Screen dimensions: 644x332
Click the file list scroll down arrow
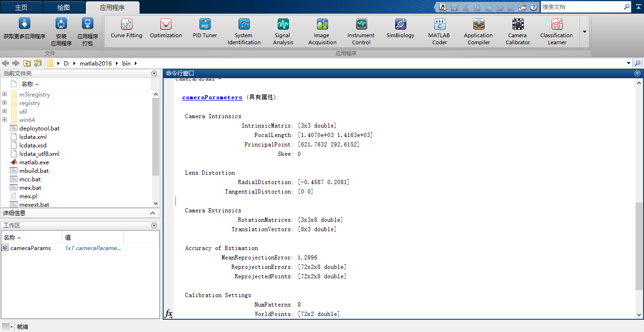pos(156,203)
